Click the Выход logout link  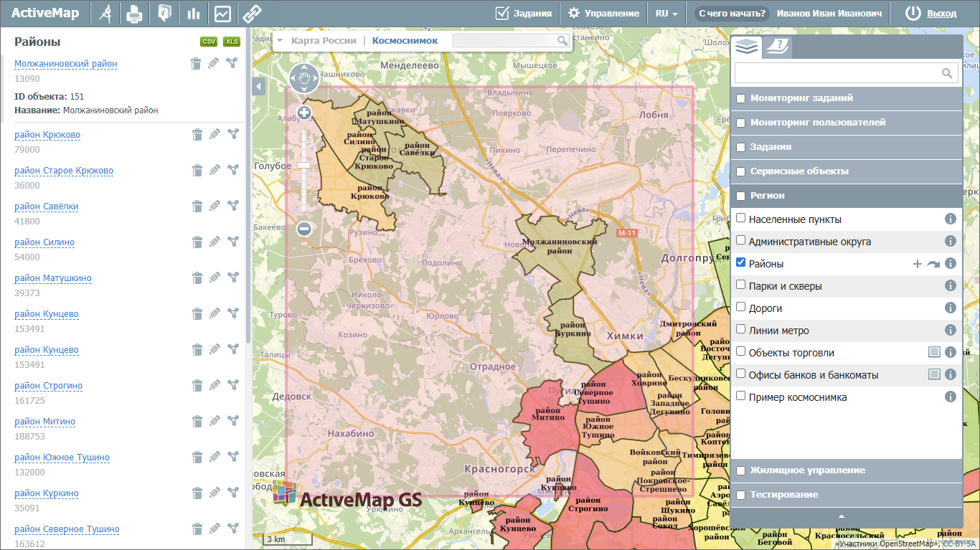[x=941, y=14]
